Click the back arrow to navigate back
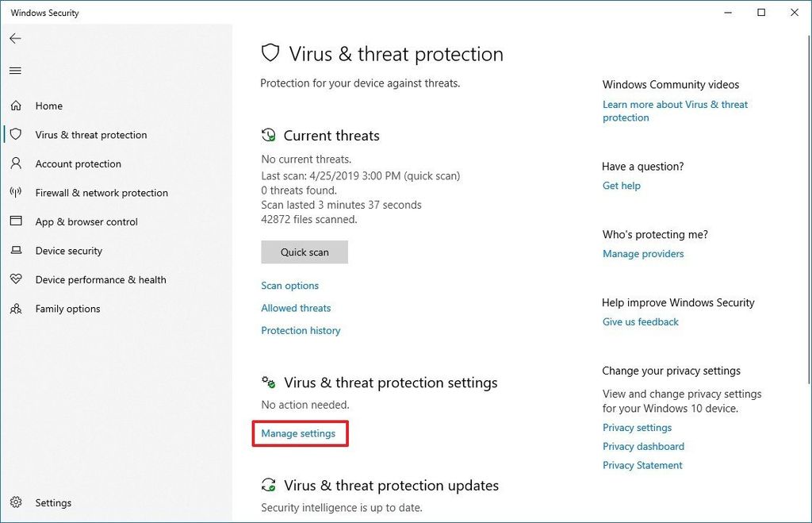Viewport: 812px width, 523px height. pos(15,38)
